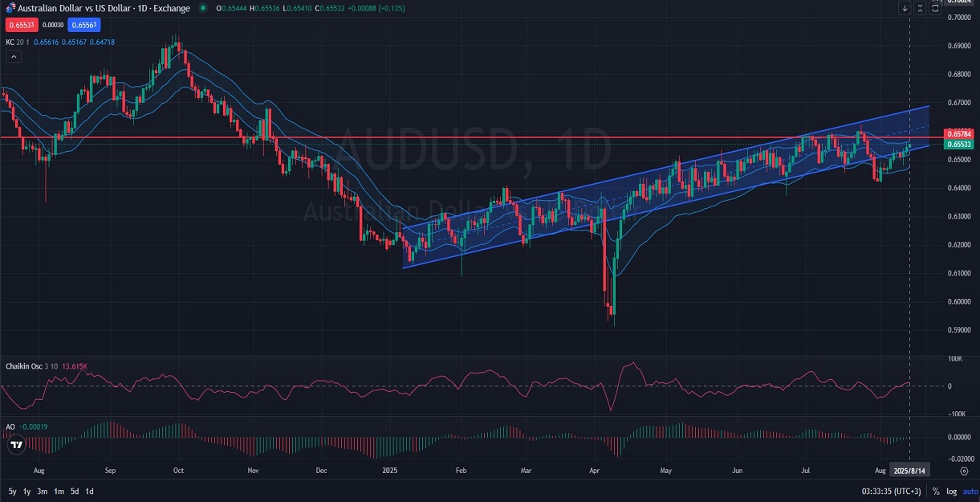Toggle percent scale mode
Image resolution: width=980 pixels, height=502 pixels.
coord(936,491)
